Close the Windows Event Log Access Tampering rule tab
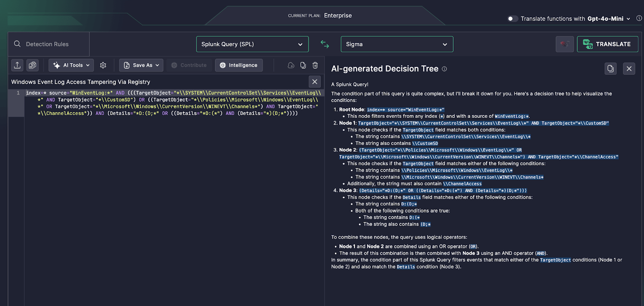This screenshot has height=306, width=644. coord(315,82)
